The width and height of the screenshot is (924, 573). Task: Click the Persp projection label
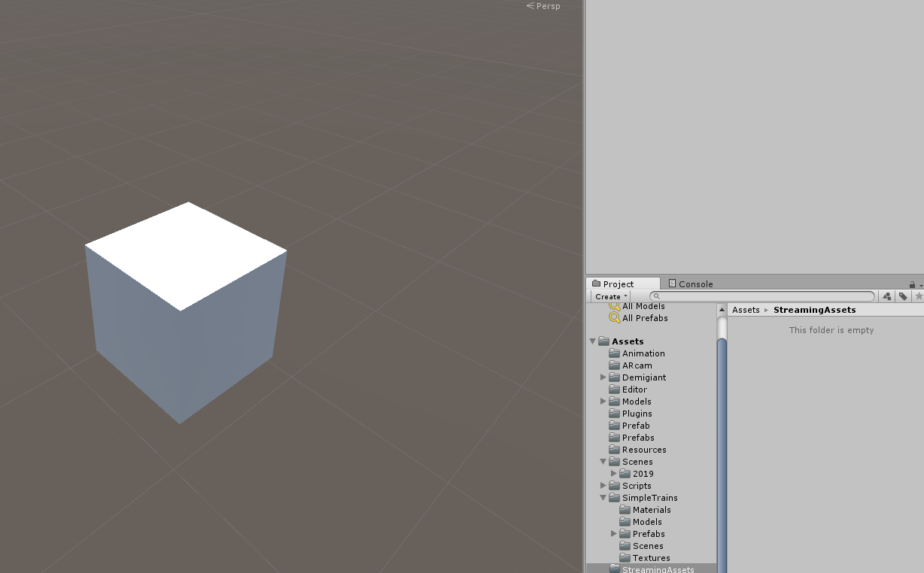(x=543, y=6)
